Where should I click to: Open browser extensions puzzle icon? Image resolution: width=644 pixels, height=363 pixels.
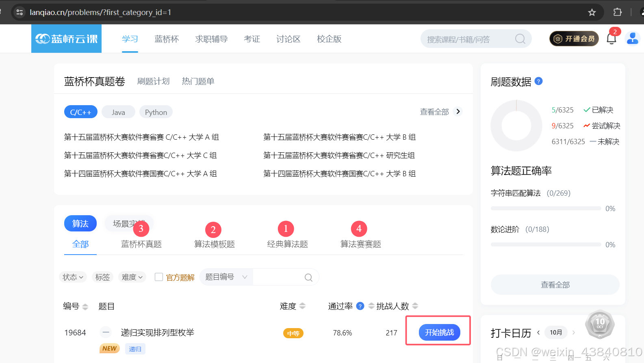[x=618, y=12]
